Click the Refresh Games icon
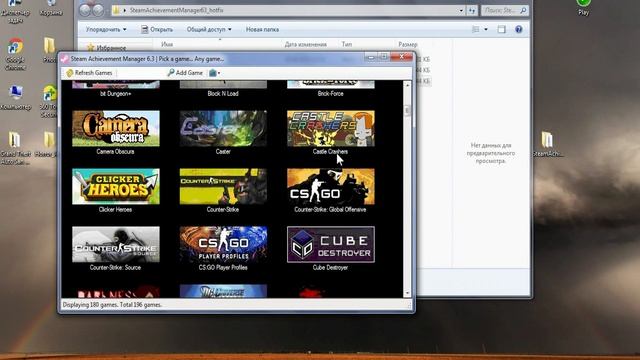The image size is (640, 360). (x=70, y=73)
